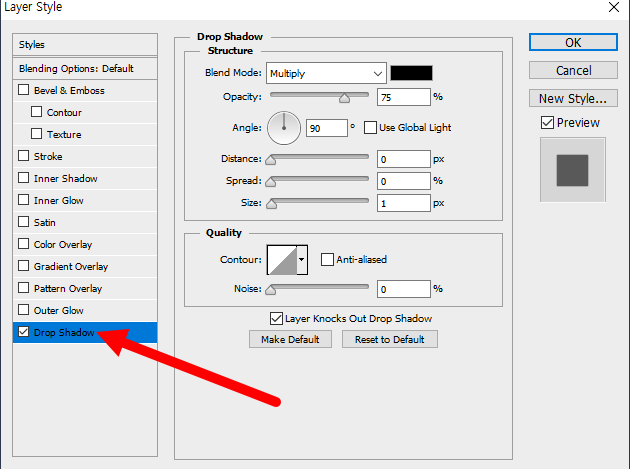Check the Contour effect box
The image size is (630, 469).
click(37, 112)
